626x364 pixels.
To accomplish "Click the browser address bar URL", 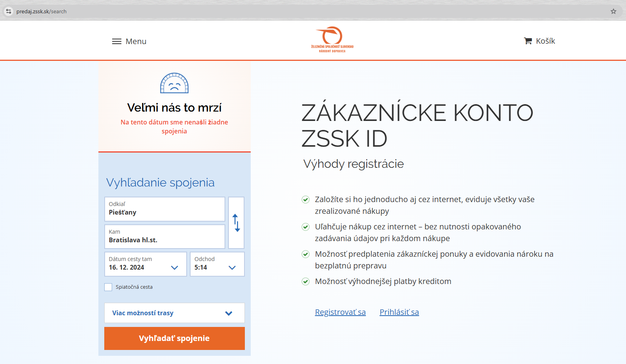I will point(41,11).
